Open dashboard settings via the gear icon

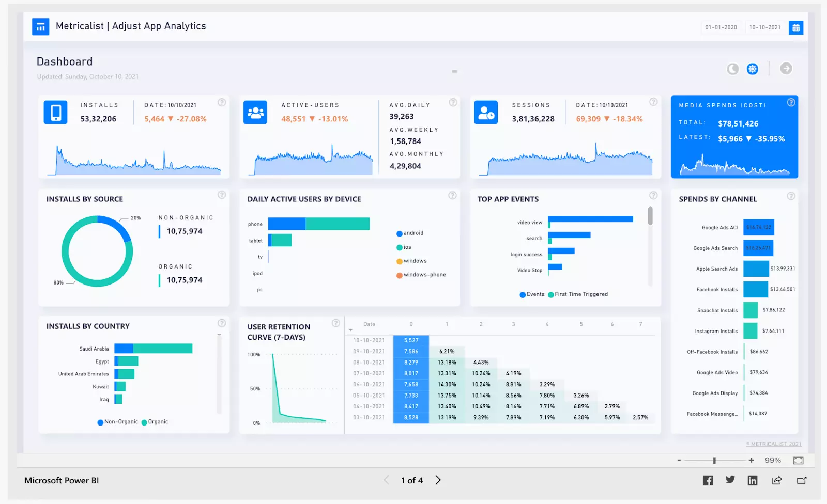coord(752,68)
